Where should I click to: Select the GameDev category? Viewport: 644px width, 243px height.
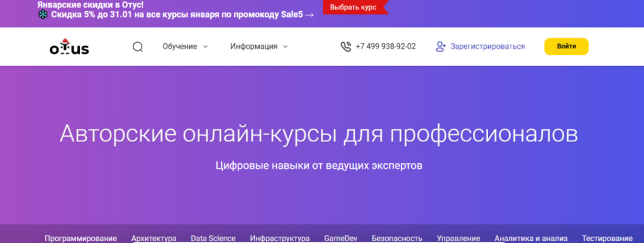[x=340, y=239]
